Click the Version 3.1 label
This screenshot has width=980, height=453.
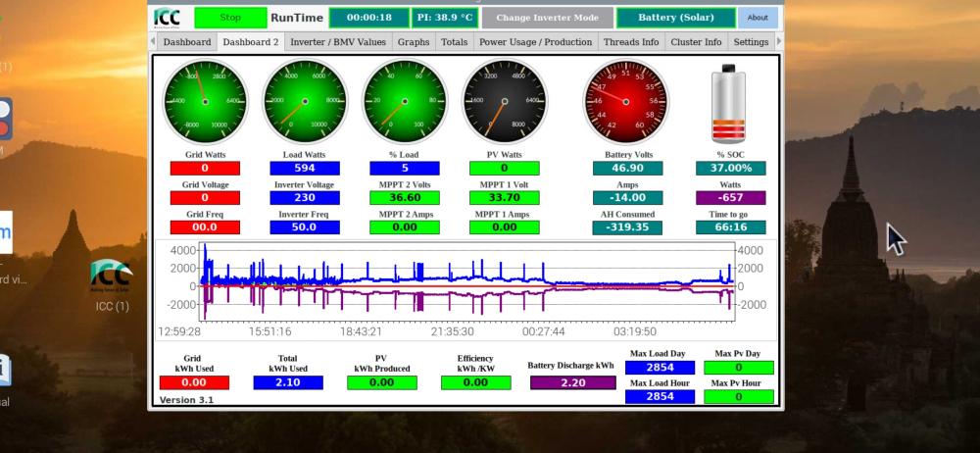pyautogui.click(x=186, y=400)
